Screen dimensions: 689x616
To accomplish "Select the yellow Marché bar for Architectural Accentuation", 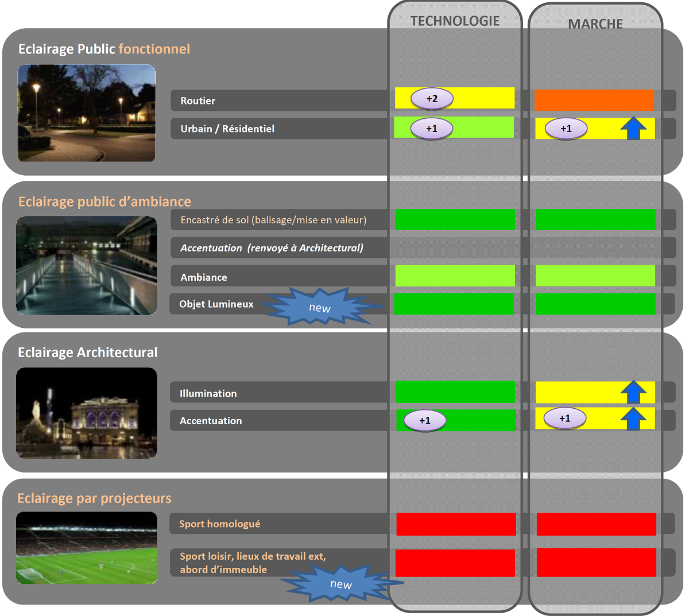I will pos(595,418).
